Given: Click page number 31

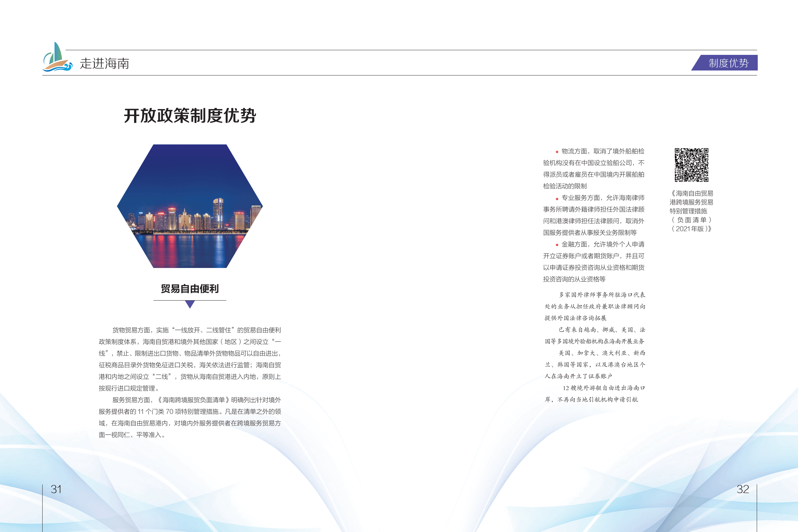Looking at the screenshot, I should coord(56,489).
